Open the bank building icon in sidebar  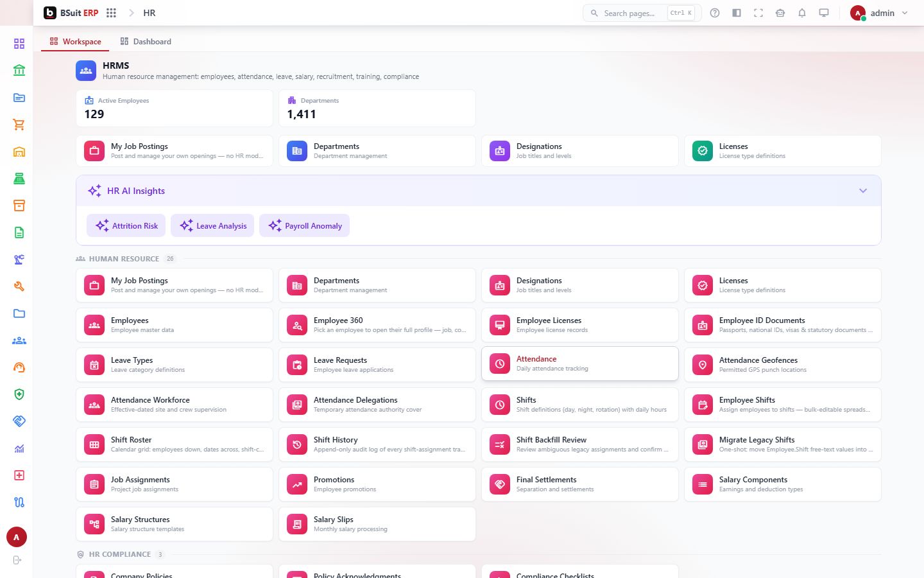pos(19,70)
